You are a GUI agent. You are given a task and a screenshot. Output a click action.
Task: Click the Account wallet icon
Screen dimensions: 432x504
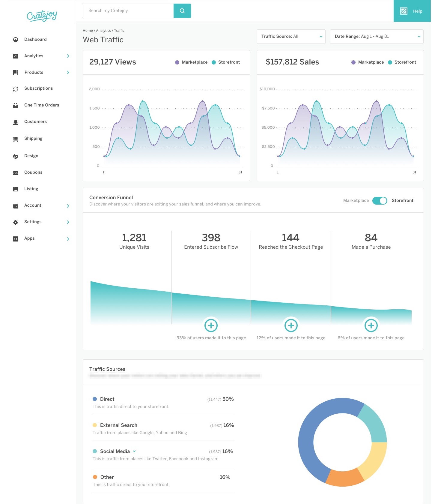tap(16, 206)
